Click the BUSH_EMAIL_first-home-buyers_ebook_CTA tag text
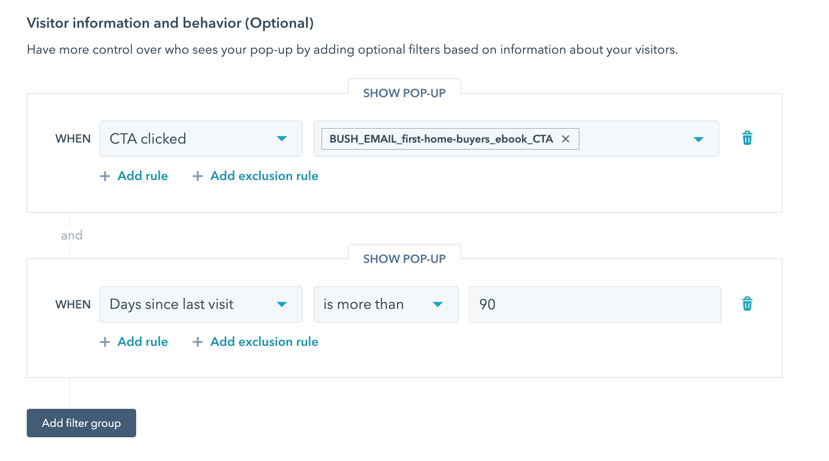829x461 pixels. click(x=441, y=139)
